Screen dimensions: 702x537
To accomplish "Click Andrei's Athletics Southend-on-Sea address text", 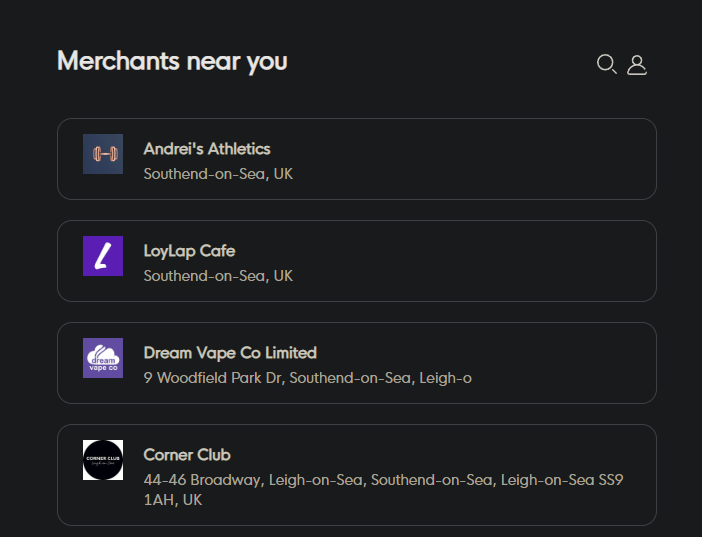I will tap(218, 174).
